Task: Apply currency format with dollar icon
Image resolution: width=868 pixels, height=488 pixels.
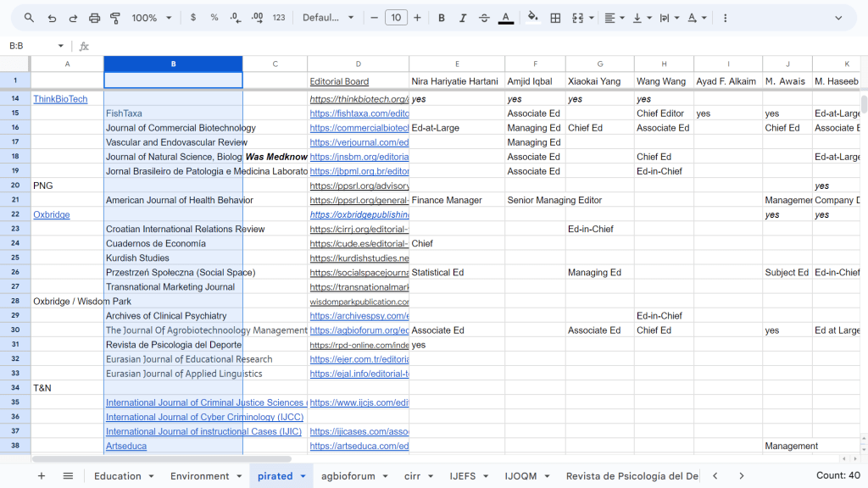Action: (x=193, y=18)
